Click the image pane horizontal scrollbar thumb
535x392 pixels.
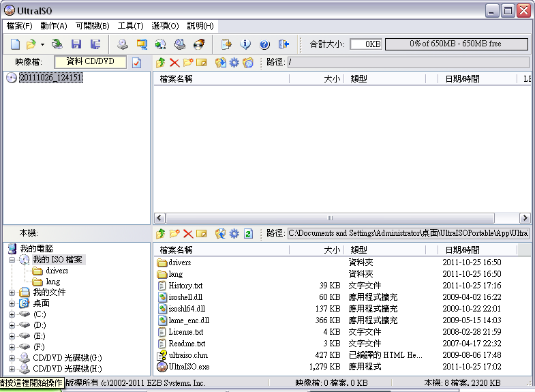pos(330,218)
